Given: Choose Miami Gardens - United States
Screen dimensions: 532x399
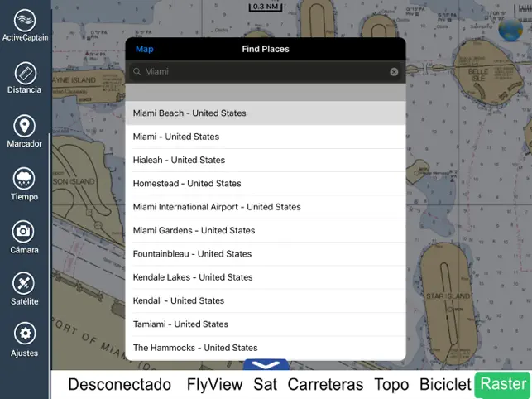Looking at the screenshot, I should pos(266,230).
